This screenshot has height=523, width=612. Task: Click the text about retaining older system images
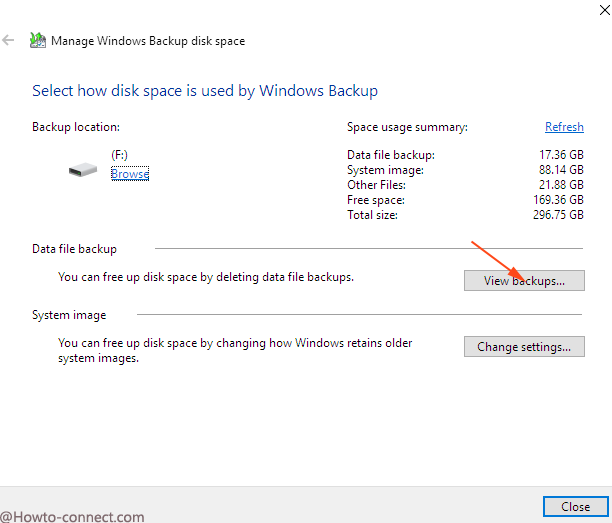click(235, 350)
